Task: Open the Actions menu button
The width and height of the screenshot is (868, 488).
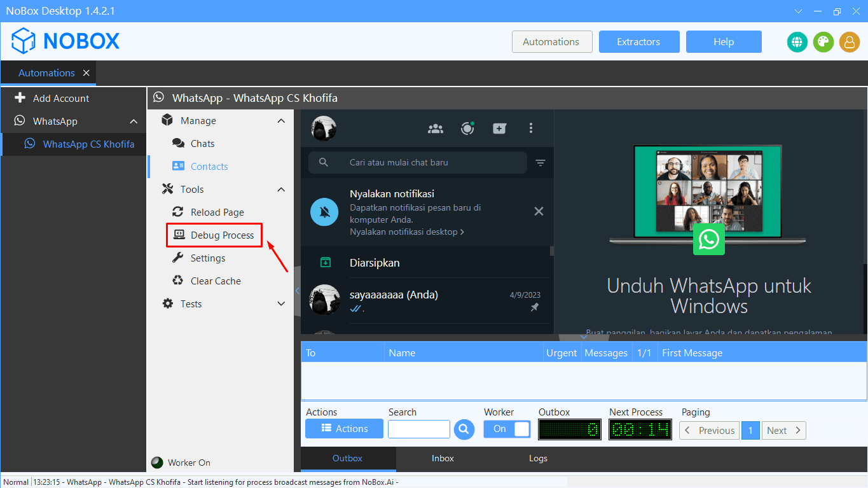Action: click(344, 429)
